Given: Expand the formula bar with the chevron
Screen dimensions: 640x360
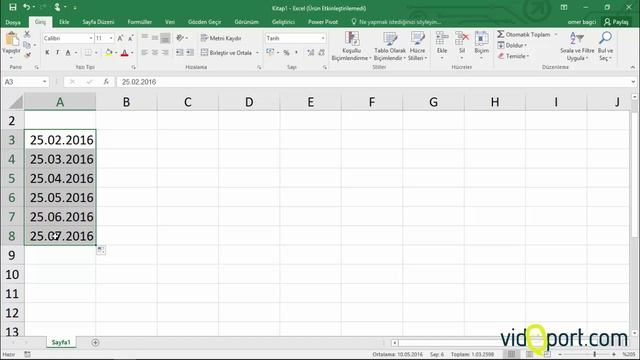Looking at the screenshot, I should [633, 82].
